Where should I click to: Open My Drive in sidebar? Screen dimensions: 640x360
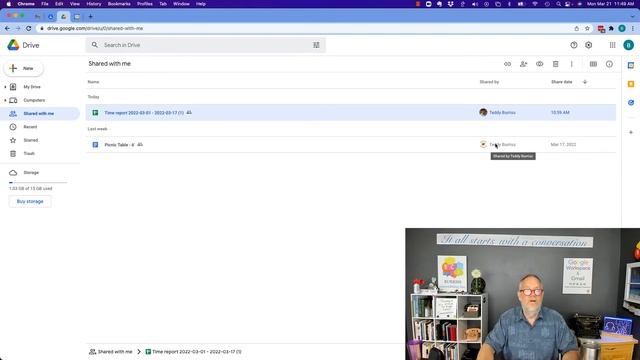[32, 87]
